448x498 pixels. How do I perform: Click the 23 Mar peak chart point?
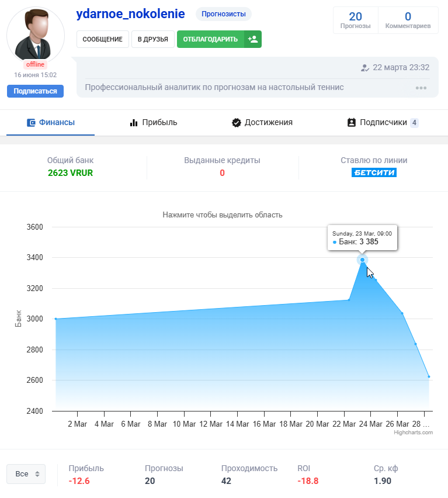click(363, 260)
